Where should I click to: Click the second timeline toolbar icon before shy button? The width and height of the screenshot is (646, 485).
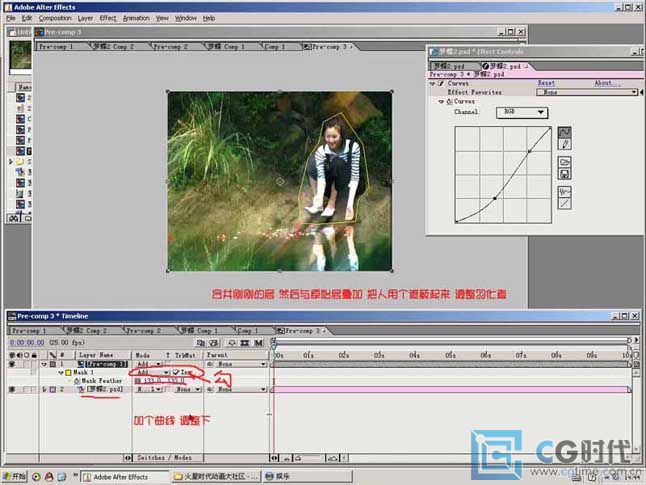[x=214, y=343]
